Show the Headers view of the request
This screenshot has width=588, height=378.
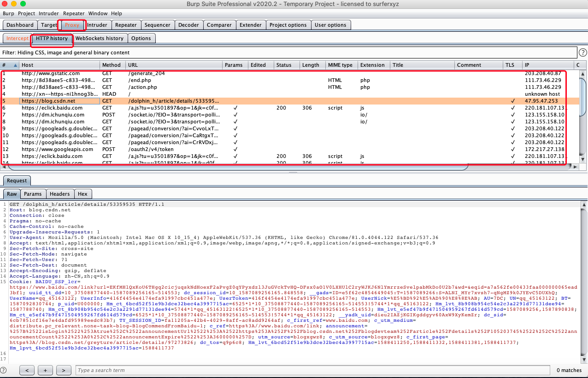point(60,194)
